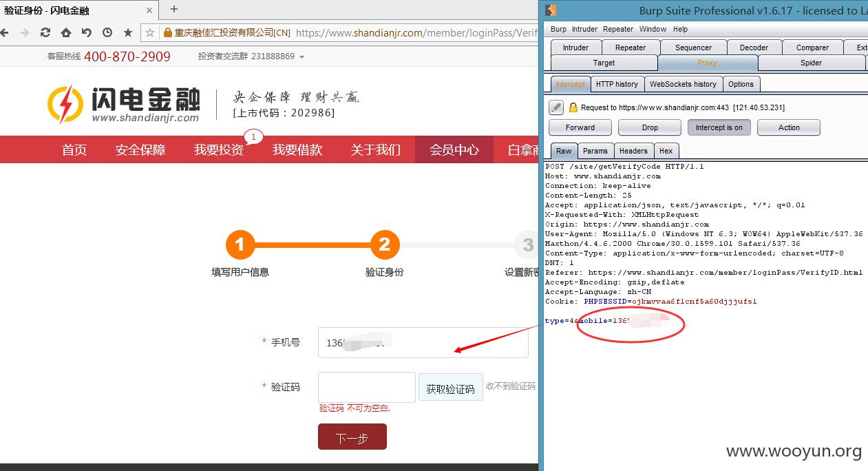The height and width of the screenshot is (471, 868).
Task: Open a new browser tab with plus
Action: 174,9
